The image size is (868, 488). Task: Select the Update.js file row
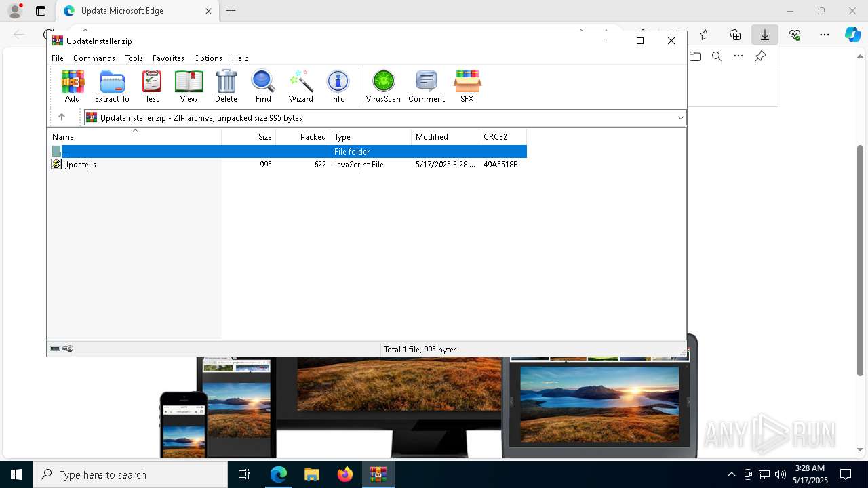[288, 165]
